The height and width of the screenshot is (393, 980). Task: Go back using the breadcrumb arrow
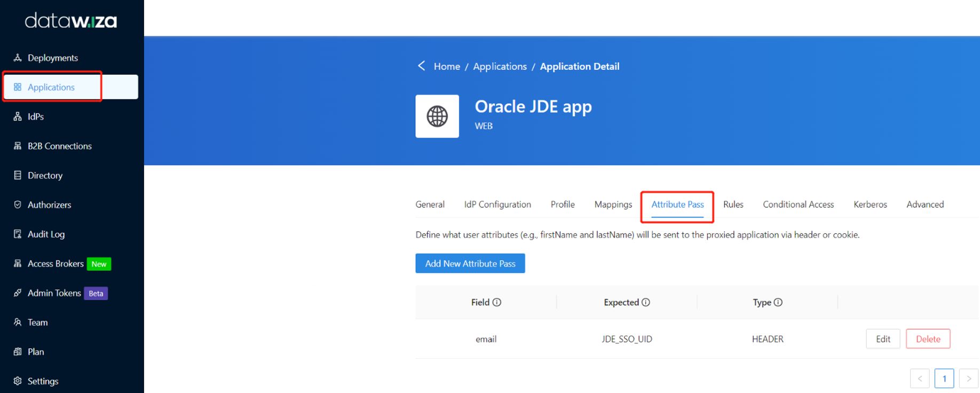pos(422,66)
